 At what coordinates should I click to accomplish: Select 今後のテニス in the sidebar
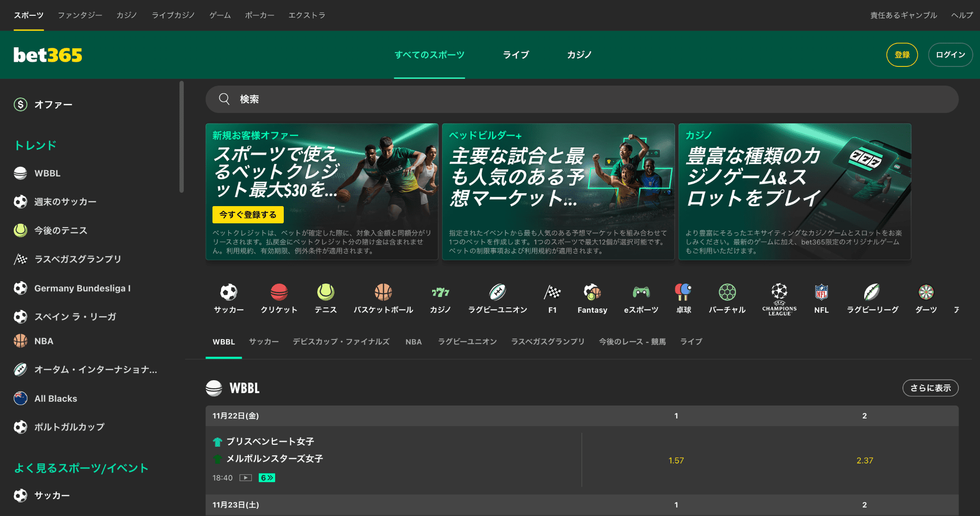coord(61,231)
